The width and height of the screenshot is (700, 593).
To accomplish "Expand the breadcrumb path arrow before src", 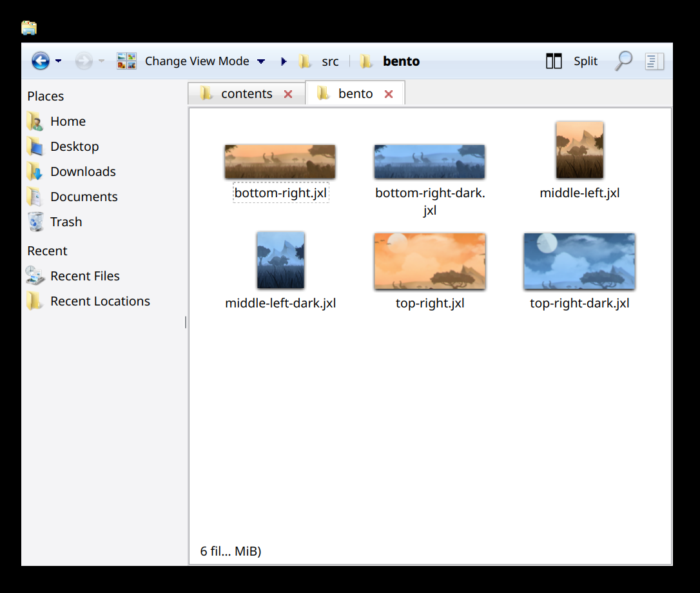I will 284,61.
